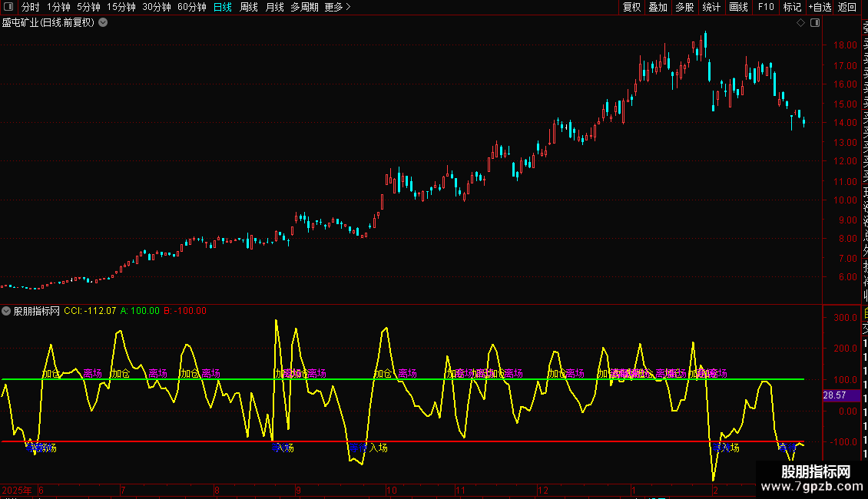Switch to 分时 view
Image resolution: width=868 pixels, height=499 pixels.
tap(31, 7)
